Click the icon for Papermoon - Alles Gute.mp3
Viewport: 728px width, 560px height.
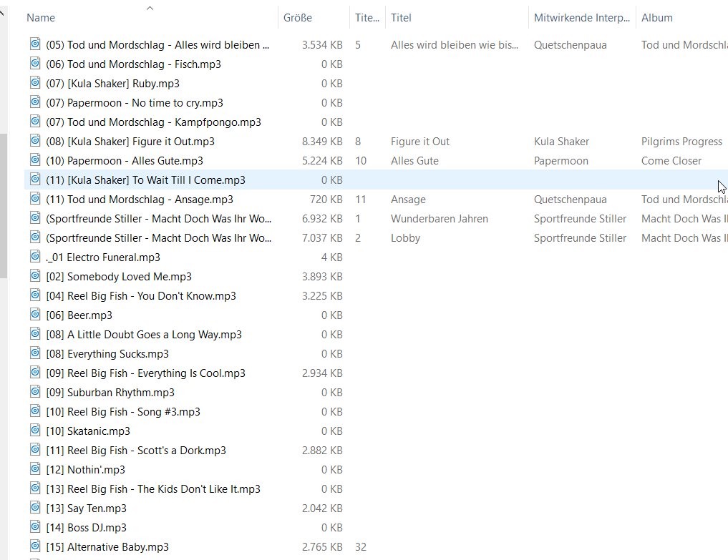coord(35,159)
